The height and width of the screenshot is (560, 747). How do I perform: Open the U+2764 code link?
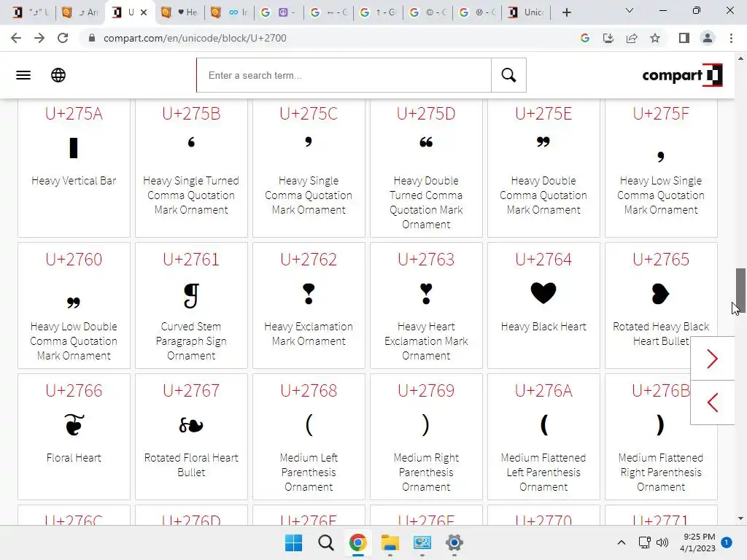click(543, 260)
